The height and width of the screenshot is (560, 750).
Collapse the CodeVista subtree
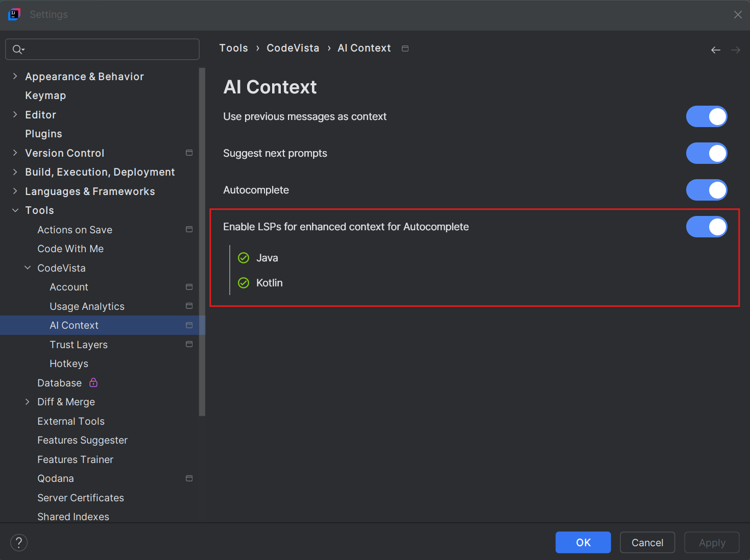click(x=28, y=267)
